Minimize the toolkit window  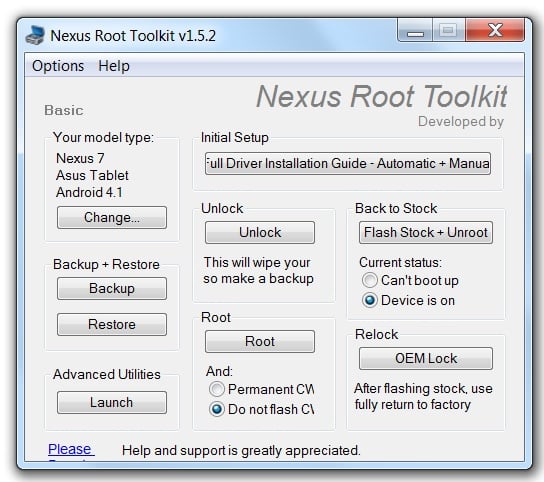(415, 31)
